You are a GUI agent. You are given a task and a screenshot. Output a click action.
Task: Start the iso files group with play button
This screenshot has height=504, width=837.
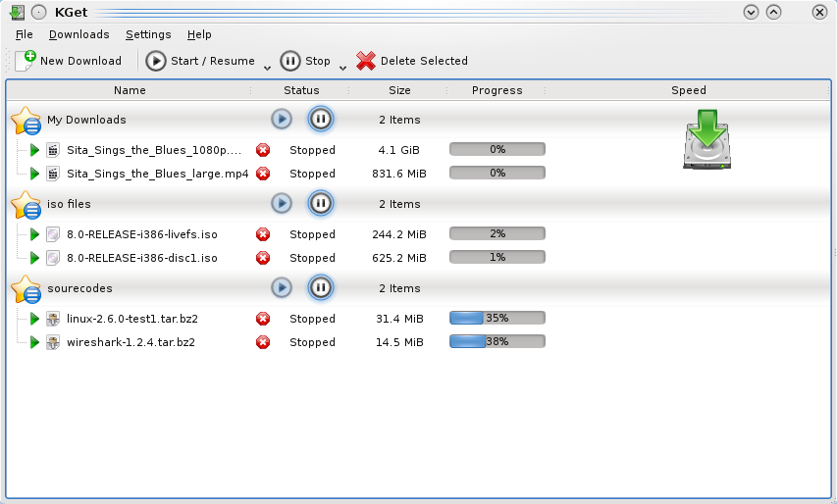282,203
